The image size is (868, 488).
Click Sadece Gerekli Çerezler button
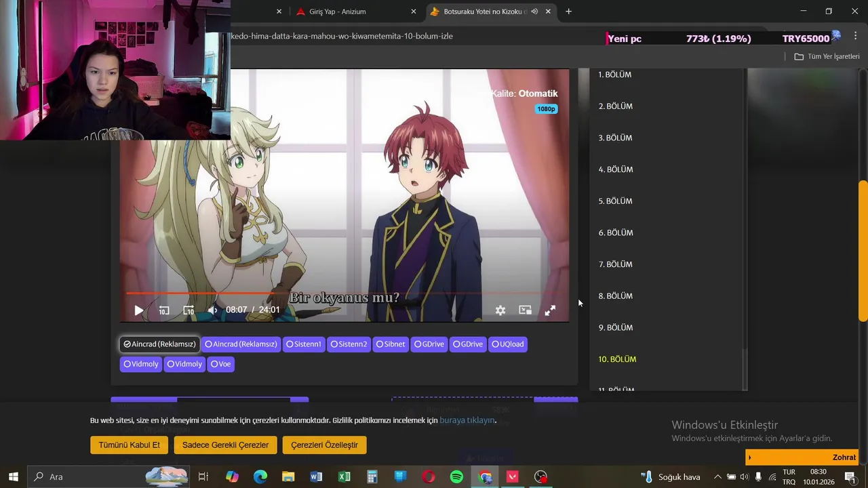(225, 445)
